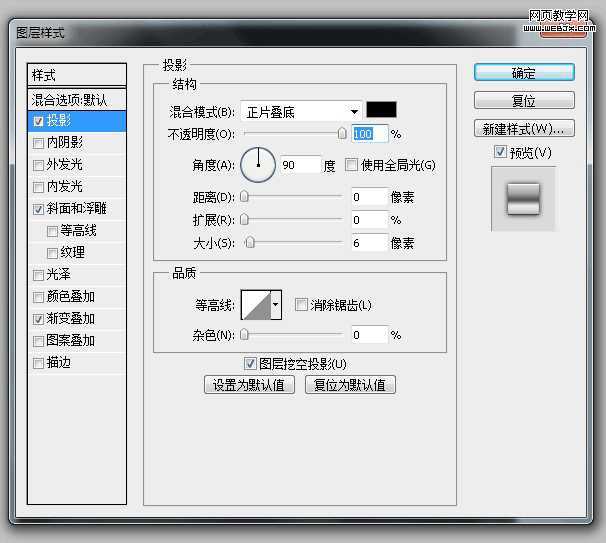The height and width of the screenshot is (543, 606).
Task: Open the 混合模式 dropdown list
Action: [301, 112]
